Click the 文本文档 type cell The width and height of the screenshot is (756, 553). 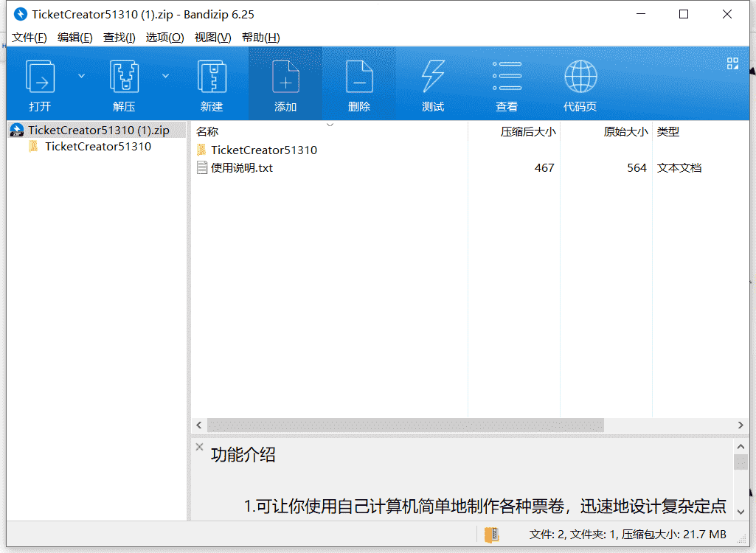click(679, 168)
